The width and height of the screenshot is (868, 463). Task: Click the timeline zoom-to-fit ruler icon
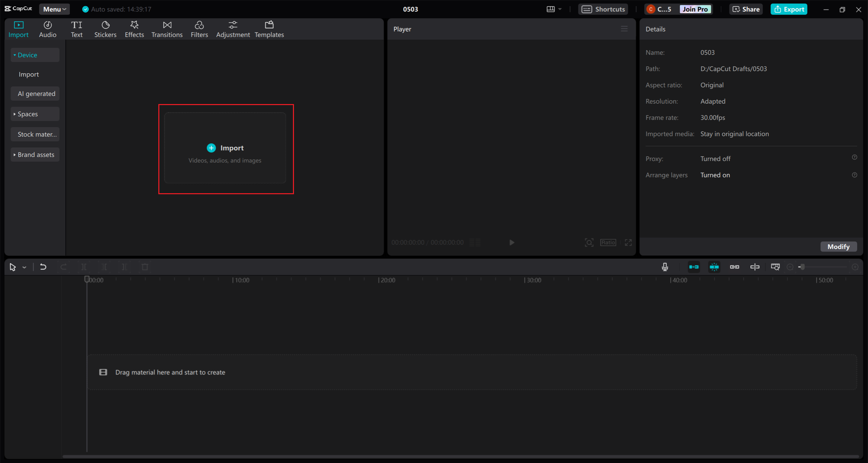pyautogui.click(x=775, y=267)
